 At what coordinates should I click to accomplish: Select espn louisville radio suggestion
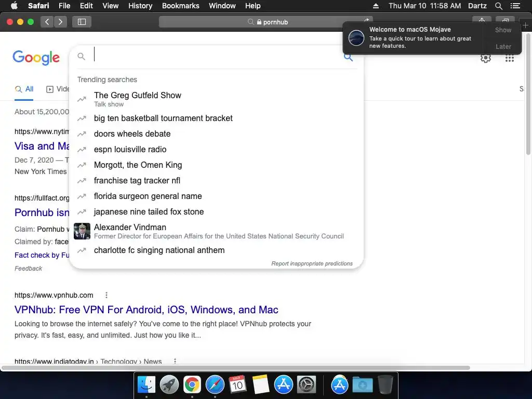tap(216, 149)
